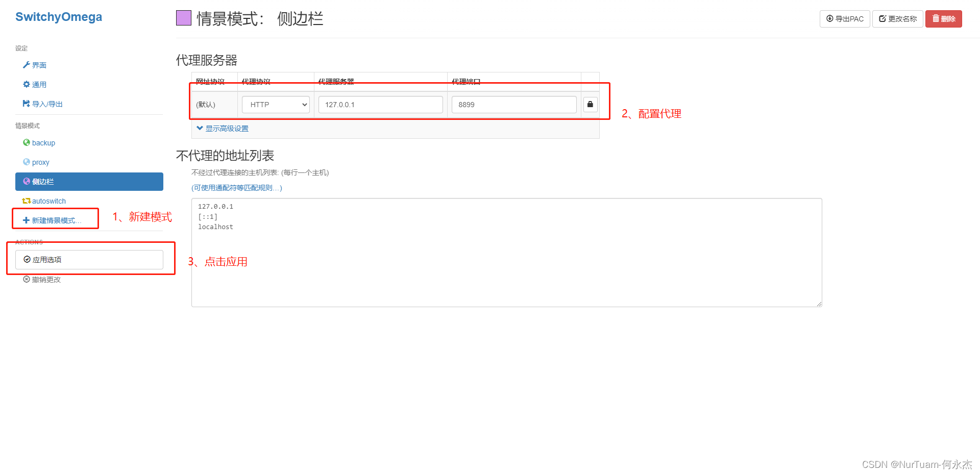Click the 情景模式 sidebar section label

pyautogui.click(x=28, y=126)
